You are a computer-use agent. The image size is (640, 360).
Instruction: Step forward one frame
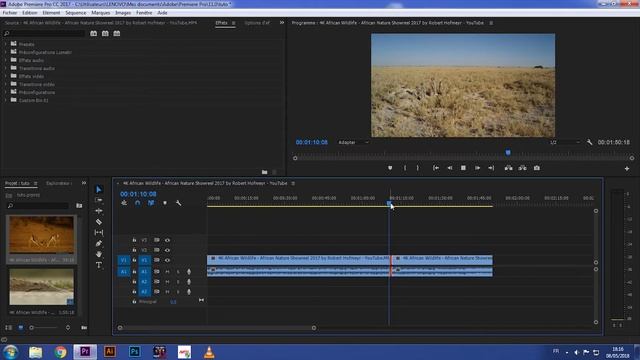tap(477, 168)
